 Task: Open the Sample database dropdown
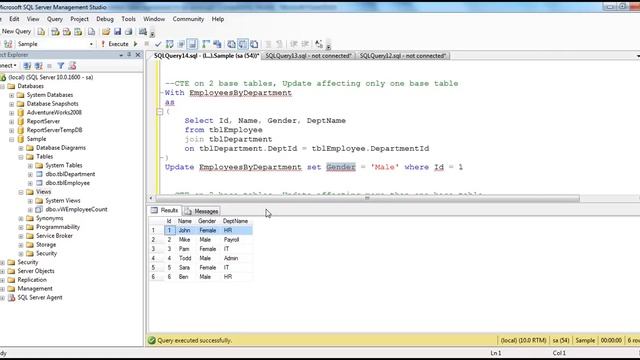point(91,44)
